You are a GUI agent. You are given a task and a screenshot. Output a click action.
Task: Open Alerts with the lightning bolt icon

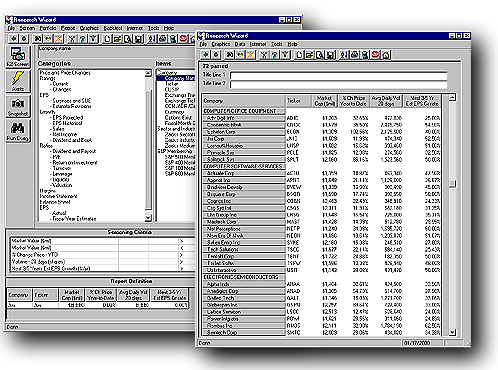(18, 81)
